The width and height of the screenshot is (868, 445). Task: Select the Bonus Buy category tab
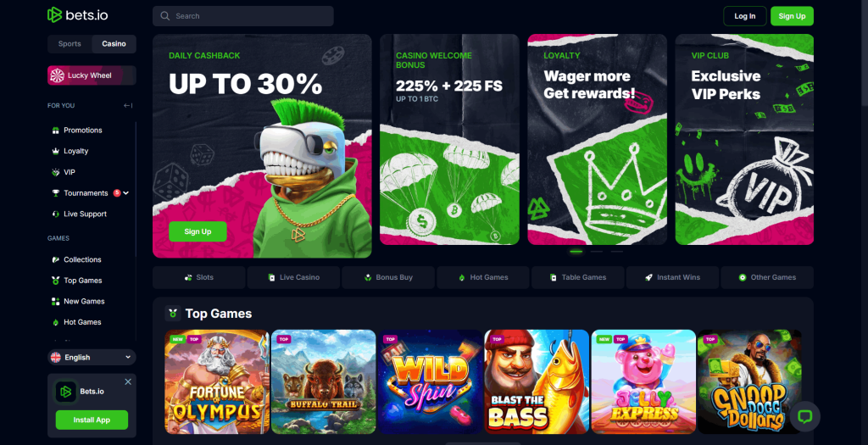(388, 277)
